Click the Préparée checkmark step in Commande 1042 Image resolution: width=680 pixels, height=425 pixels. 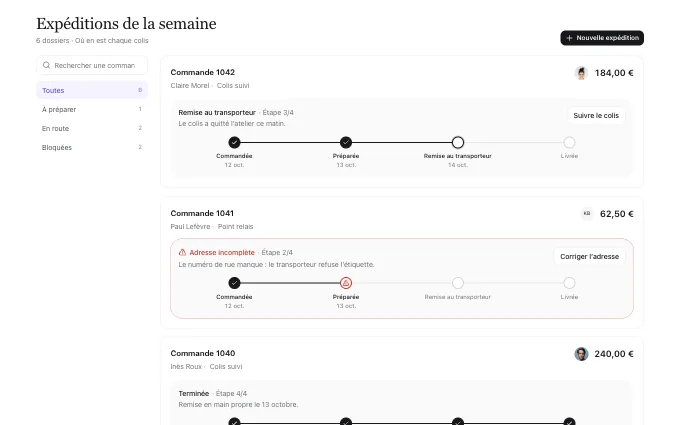point(346,142)
